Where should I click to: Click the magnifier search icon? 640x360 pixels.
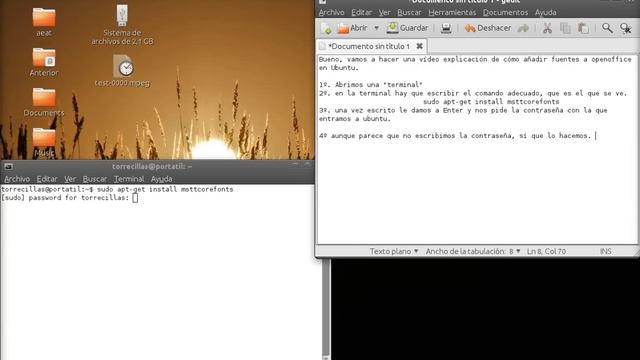607,28
